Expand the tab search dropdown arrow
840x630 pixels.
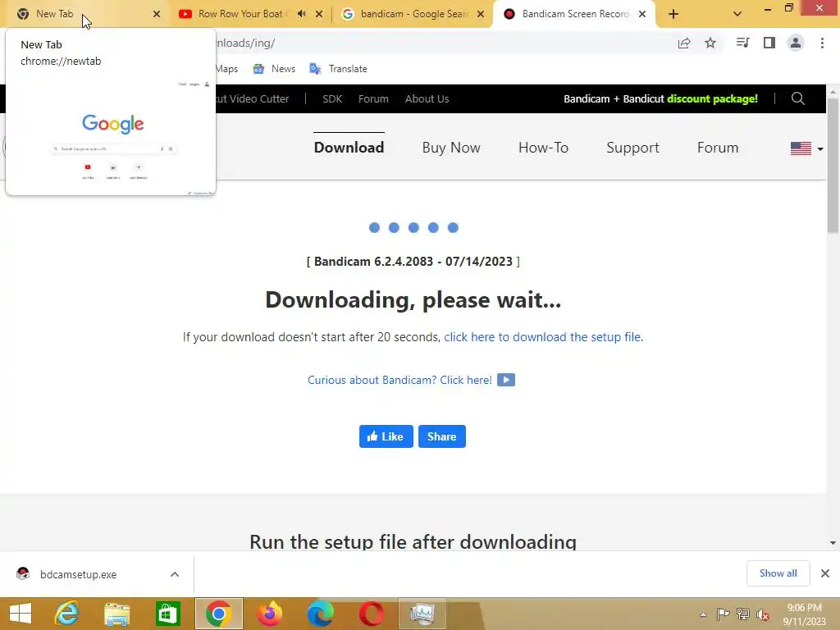[x=737, y=14]
